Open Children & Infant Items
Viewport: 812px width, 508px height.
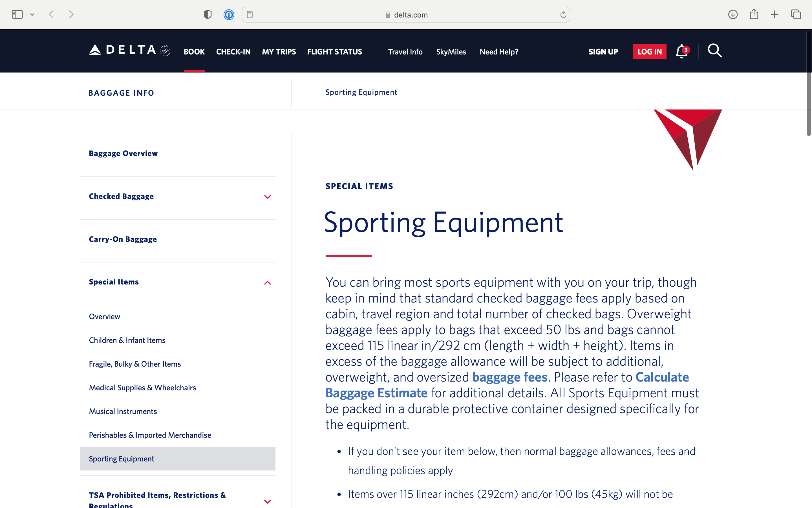tap(127, 340)
